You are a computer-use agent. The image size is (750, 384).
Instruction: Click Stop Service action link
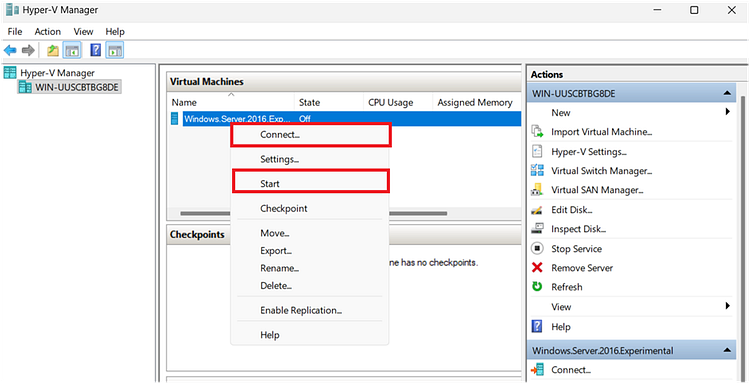[576, 249]
